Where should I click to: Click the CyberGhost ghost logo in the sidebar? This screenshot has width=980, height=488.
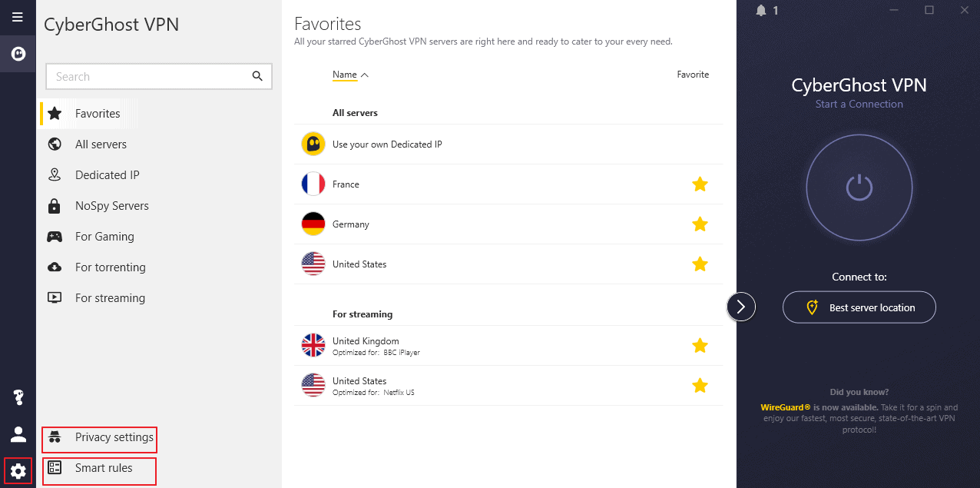pyautogui.click(x=17, y=53)
